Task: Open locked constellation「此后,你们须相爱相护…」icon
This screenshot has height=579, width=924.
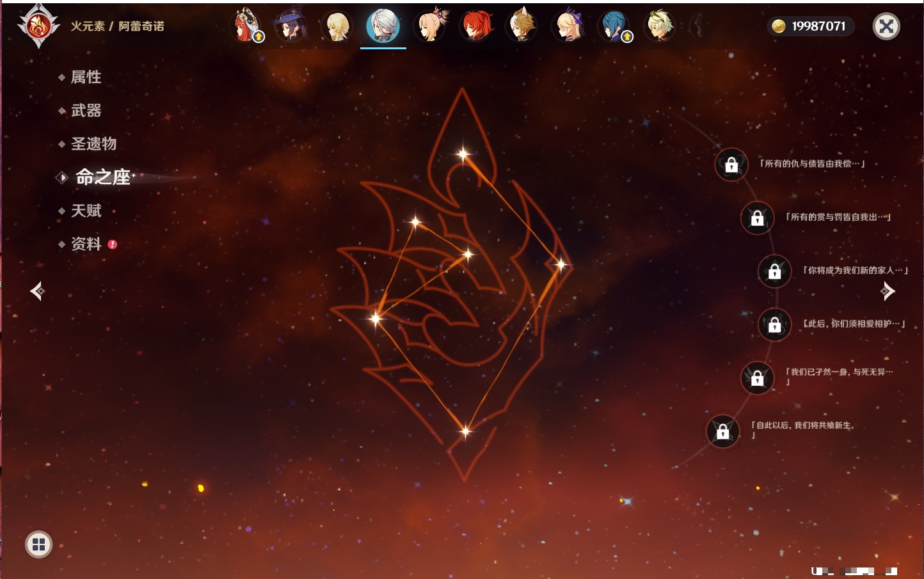Action: [x=775, y=324]
